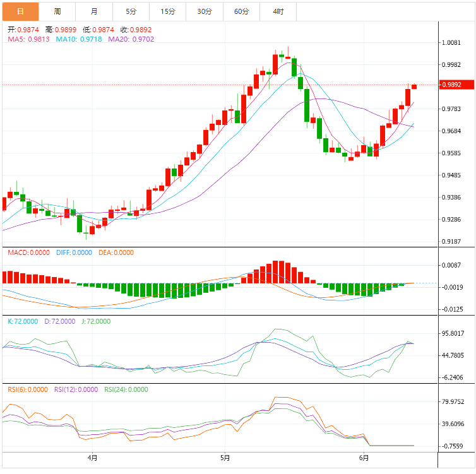Open the 60分 interval tab
The image size is (476, 474).
(x=241, y=11)
